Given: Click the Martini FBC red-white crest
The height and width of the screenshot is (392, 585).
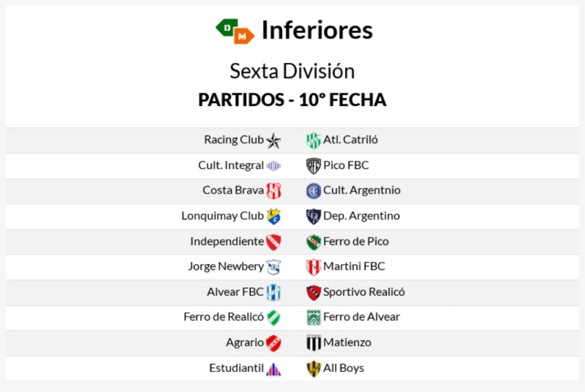Looking at the screenshot, I should 314,267.
